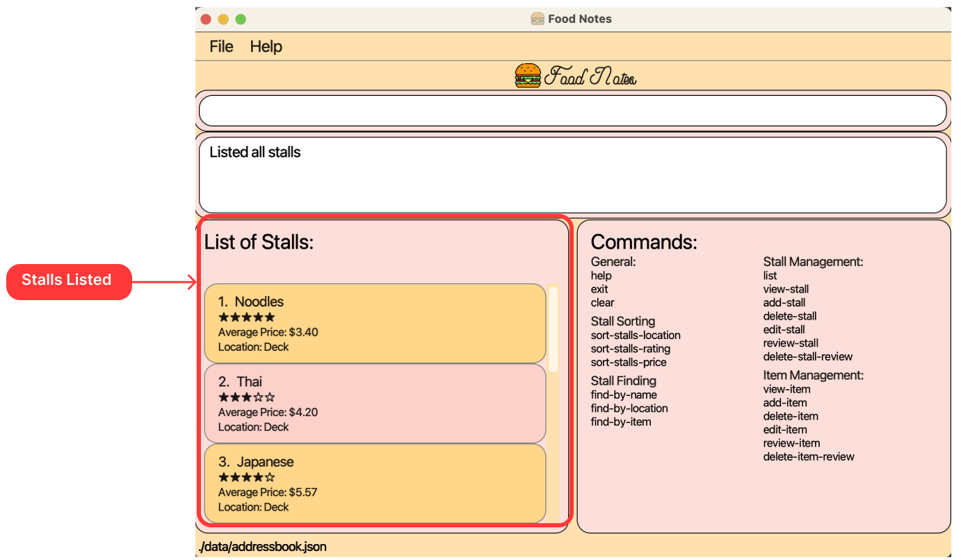
Task: Maximize the Food Notes window
Action: (x=241, y=19)
